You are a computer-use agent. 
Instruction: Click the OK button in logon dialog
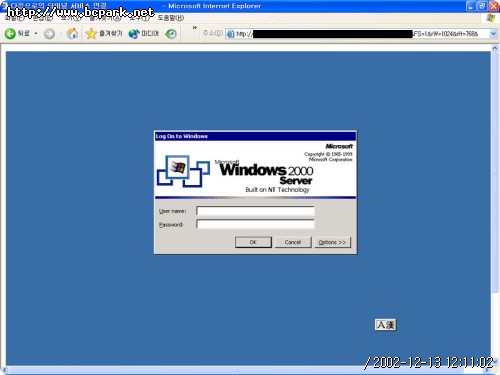(x=253, y=242)
